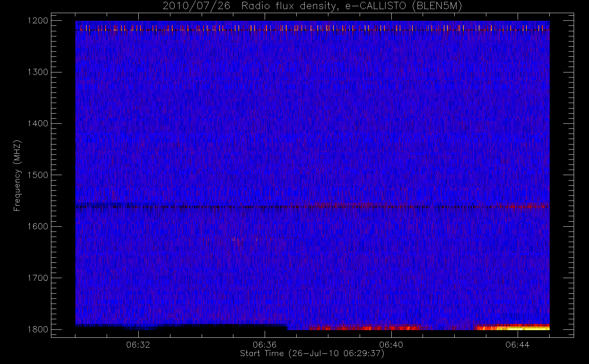Viewport: 589px width, 364px height.
Task: Select the 1200 frequency tick label
Action: (x=38, y=21)
